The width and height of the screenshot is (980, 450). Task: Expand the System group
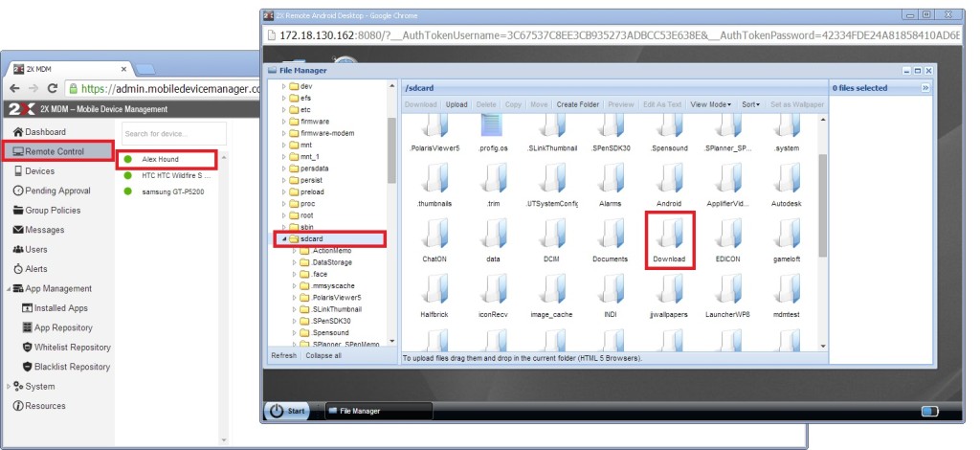tap(8, 386)
